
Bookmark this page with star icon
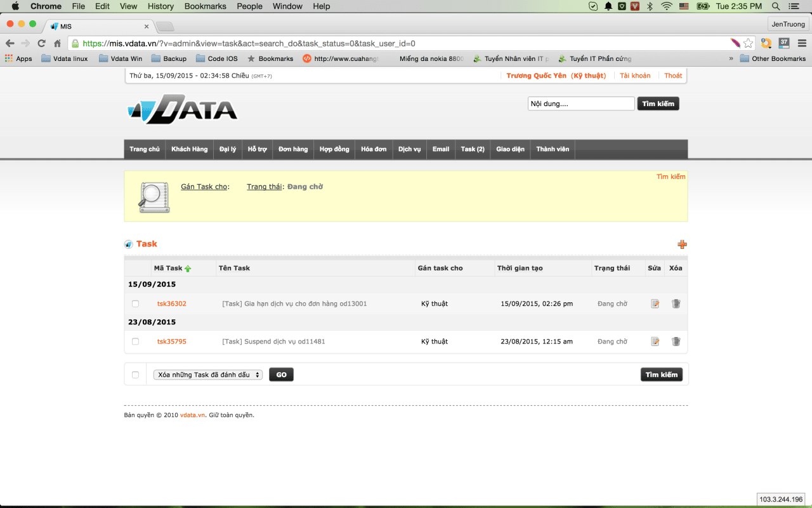coord(749,43)
